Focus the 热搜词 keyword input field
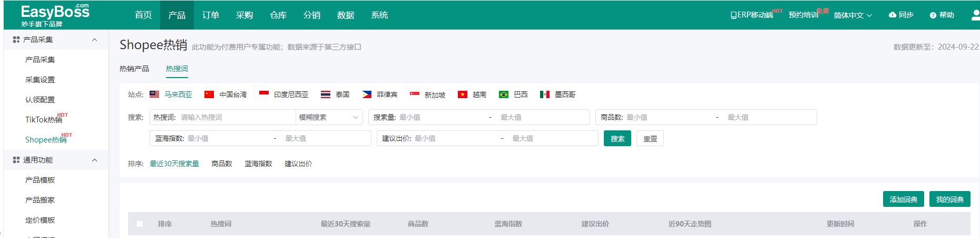The width and height of the screenshot is (980, 238). [236, 117]
